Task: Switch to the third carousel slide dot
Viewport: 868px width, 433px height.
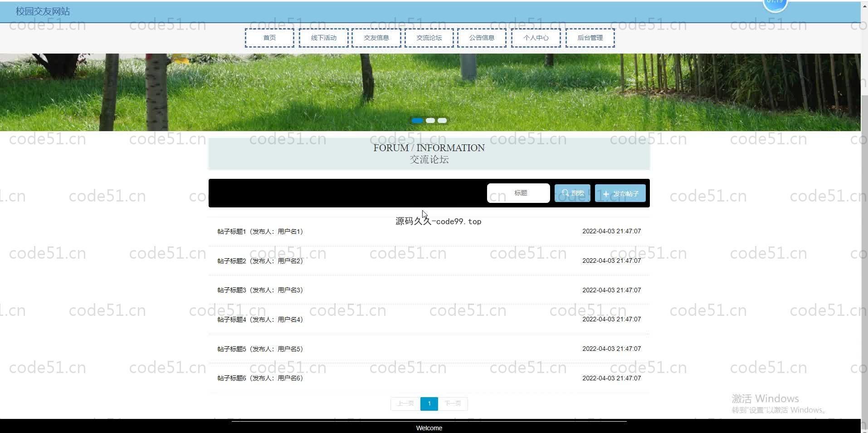Action: (x=442, y=121)
